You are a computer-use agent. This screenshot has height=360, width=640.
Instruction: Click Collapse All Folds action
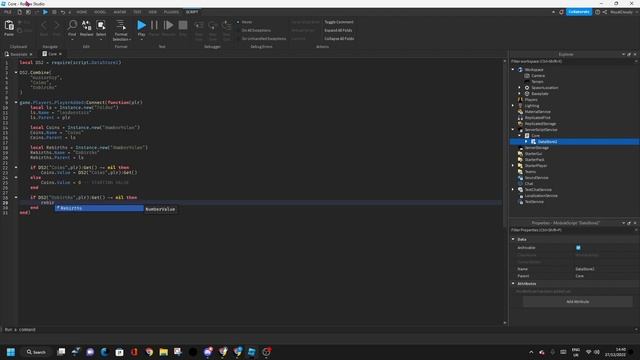[x=339, y=39]
